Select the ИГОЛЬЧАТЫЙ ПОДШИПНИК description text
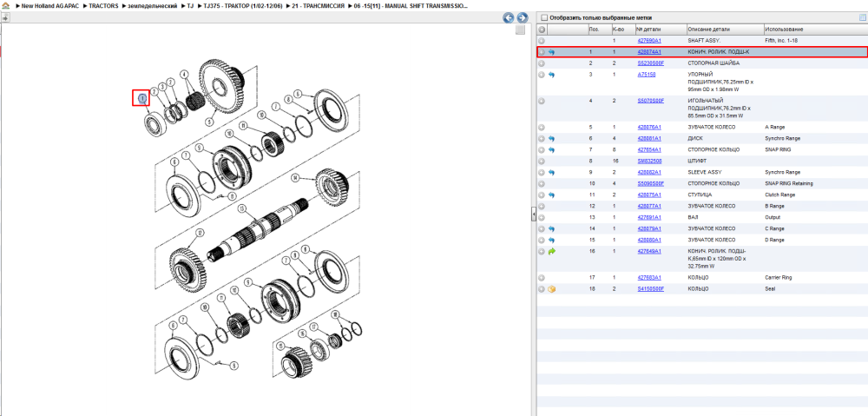The width and height of the screenshot is (868, 416). [720, 108]
